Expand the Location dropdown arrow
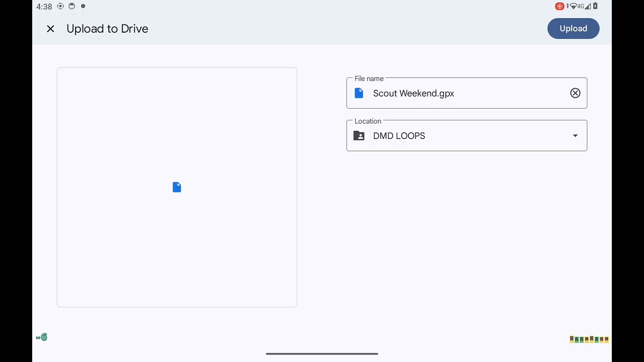This screenshot has height=362, width=644. (x=575, y=136)
